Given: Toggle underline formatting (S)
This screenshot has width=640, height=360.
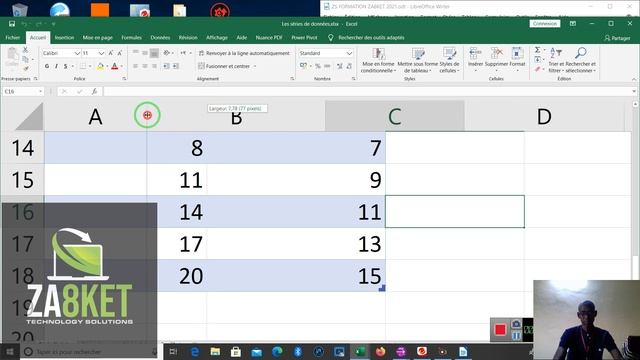Looking at the screenshot, I should pos(65,66).
